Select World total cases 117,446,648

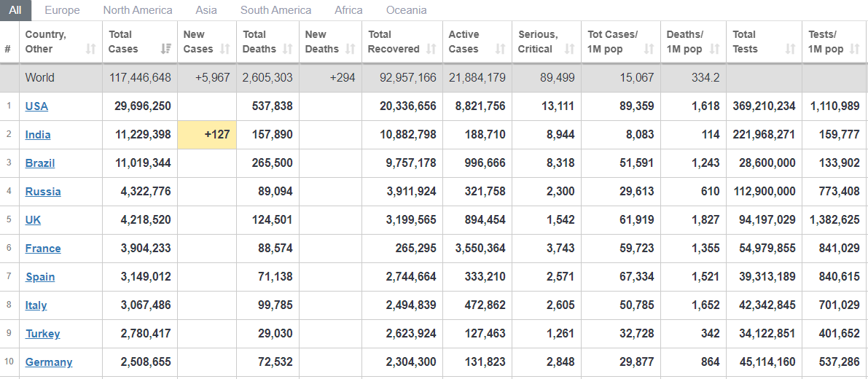[x=139, y=77]
